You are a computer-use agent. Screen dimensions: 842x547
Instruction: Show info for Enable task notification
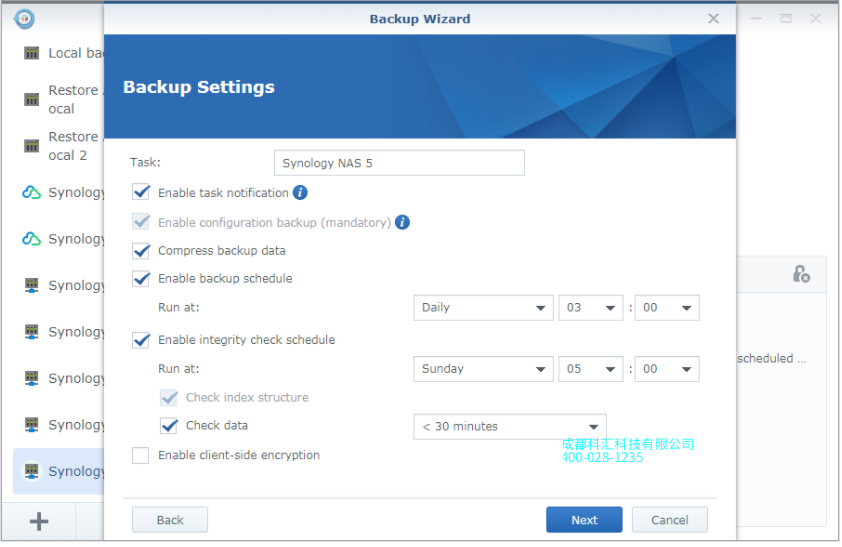click(x=300, y=193)
